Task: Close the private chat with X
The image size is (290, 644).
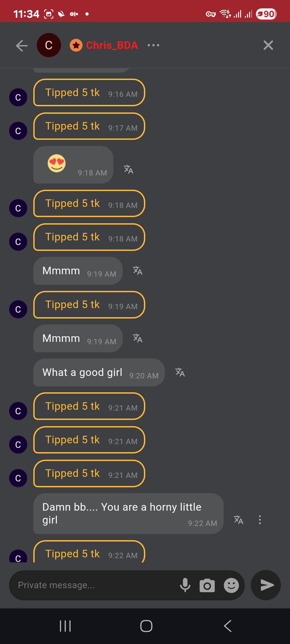Action: tap(268, 45)
